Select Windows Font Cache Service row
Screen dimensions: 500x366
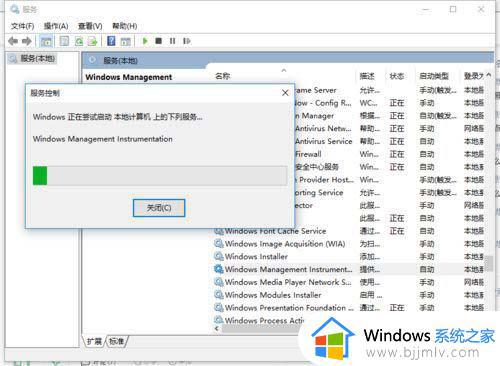point(350,231)
